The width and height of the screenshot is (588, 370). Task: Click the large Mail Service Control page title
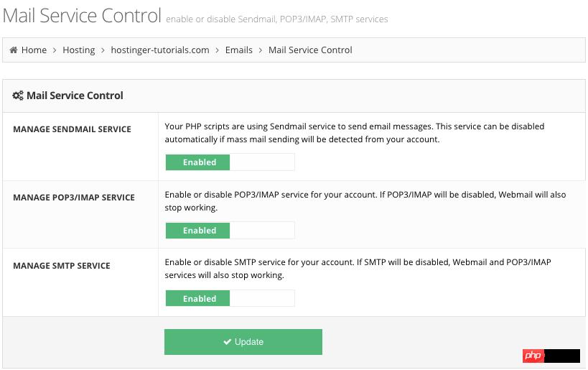point(81,15)
